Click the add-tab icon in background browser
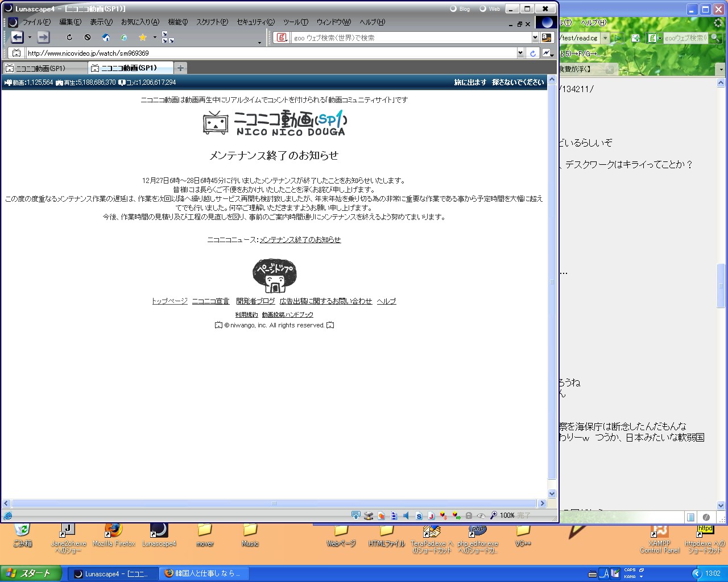Image resolution: width=728 pixels, height=582 pixels. click(635, 38)
